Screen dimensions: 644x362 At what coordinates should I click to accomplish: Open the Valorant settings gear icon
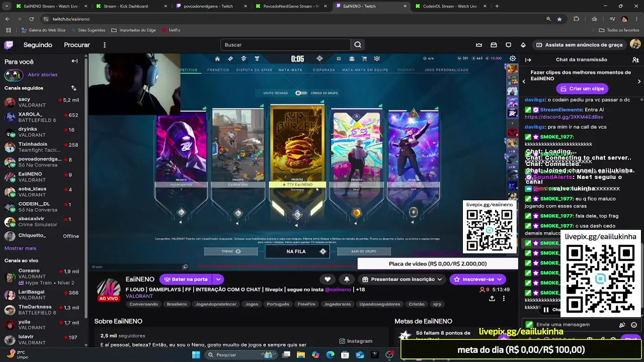click(x=513, y=58)
